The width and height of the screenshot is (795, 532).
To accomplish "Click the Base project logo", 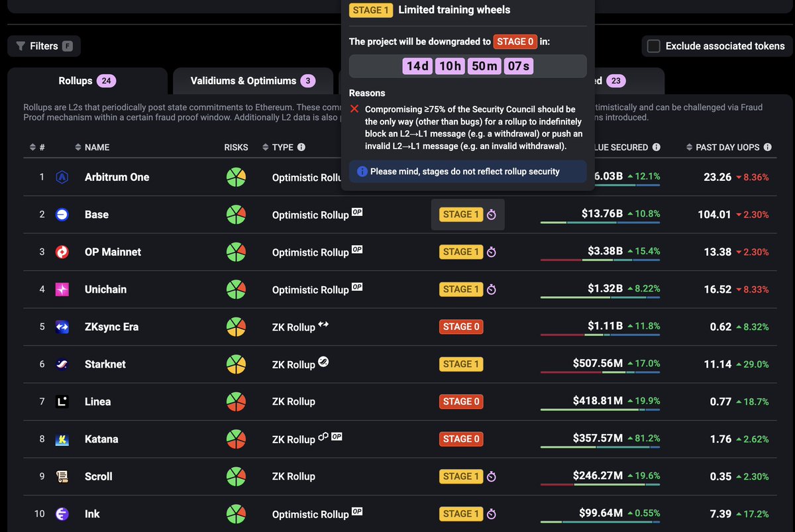I will pos(62,214).
